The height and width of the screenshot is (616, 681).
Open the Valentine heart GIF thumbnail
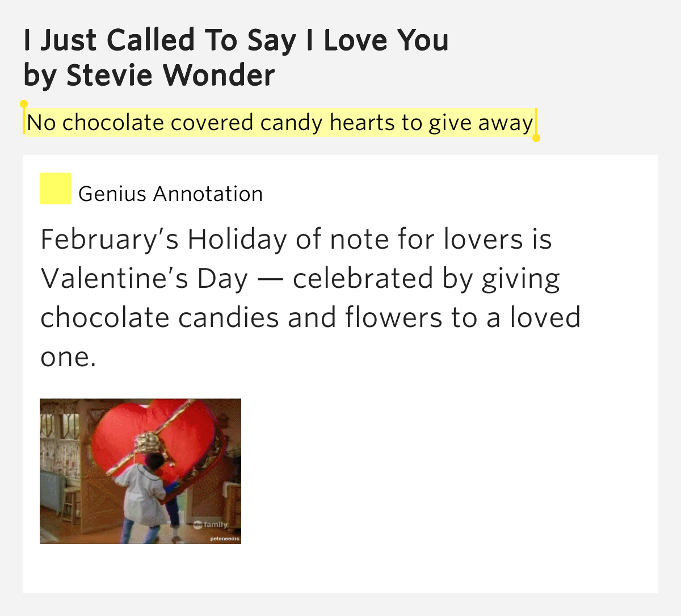[140, 471]
